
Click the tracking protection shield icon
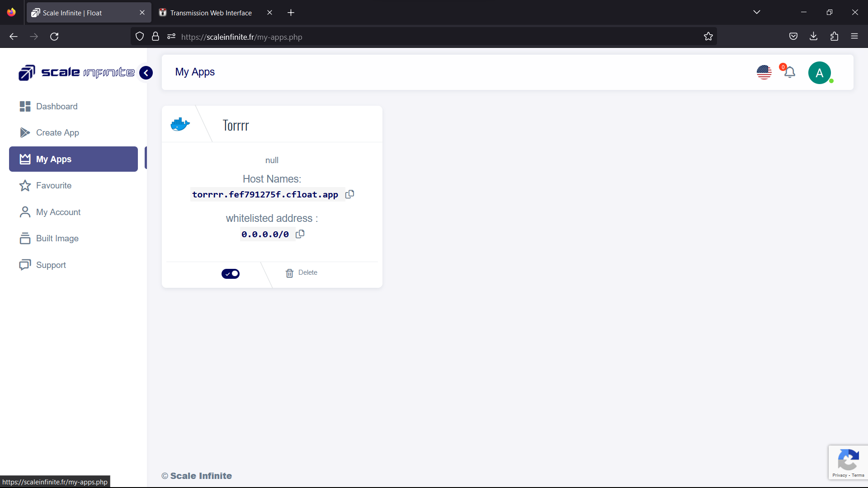[140, 37]
